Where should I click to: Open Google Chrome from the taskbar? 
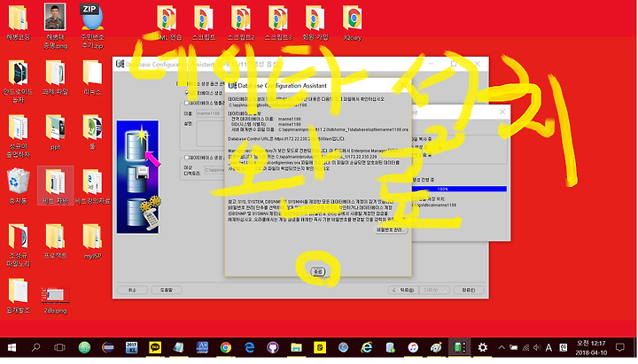pyautogui.click(x=226, y=348)
